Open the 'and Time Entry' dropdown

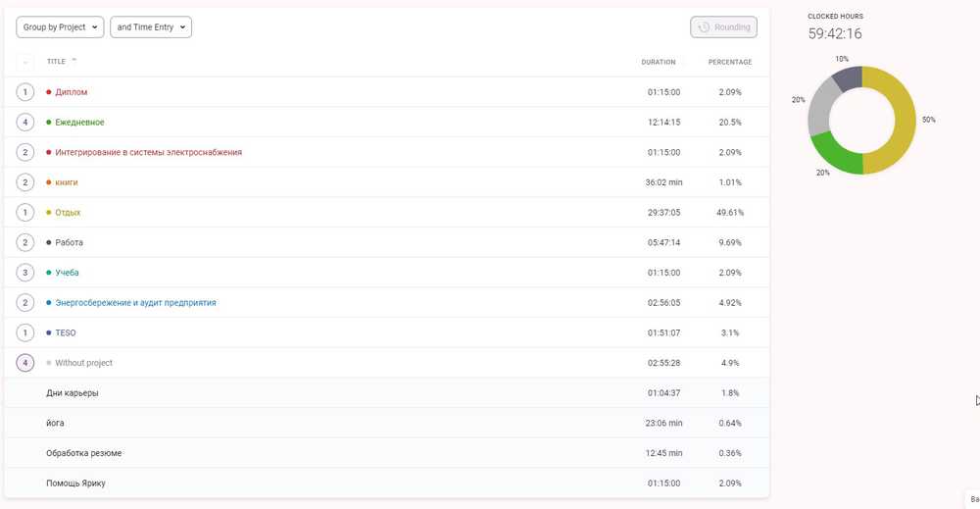[151, 27]
